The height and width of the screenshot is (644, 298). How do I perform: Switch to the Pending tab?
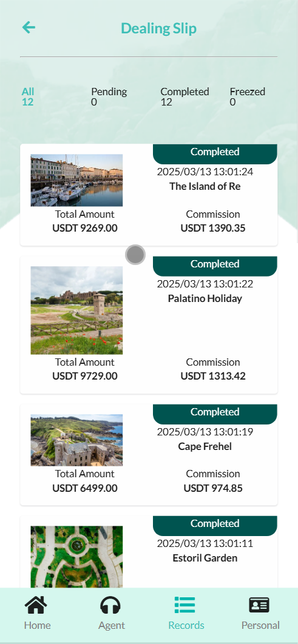[109, 96]
